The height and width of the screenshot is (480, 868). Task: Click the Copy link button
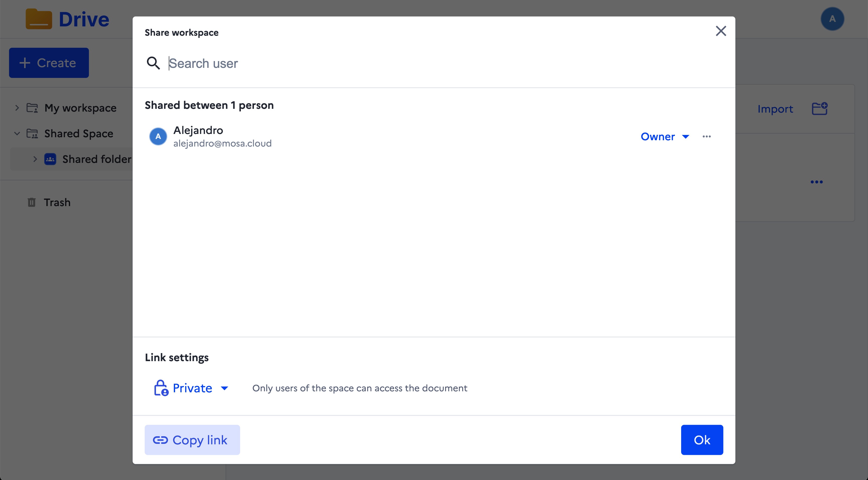click(x=192, y=440)
